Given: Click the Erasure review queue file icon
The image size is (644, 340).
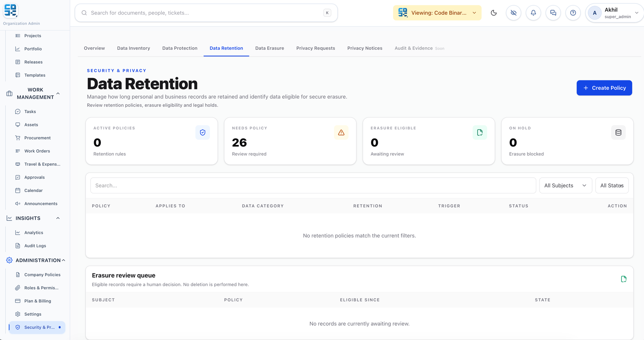Looking at the screenshot, I should pos(624,279).
